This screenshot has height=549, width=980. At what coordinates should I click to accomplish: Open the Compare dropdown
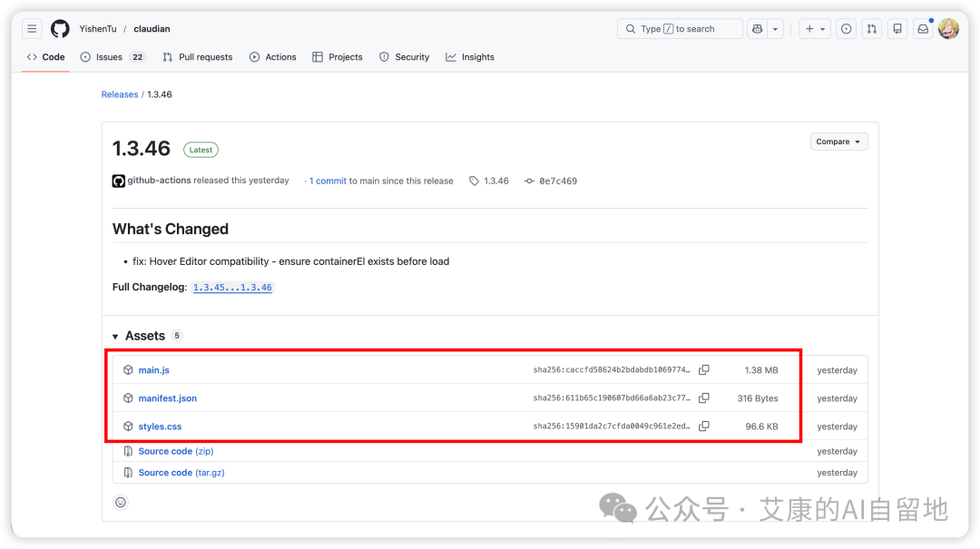pyautogui.click(x=838, y=142)
